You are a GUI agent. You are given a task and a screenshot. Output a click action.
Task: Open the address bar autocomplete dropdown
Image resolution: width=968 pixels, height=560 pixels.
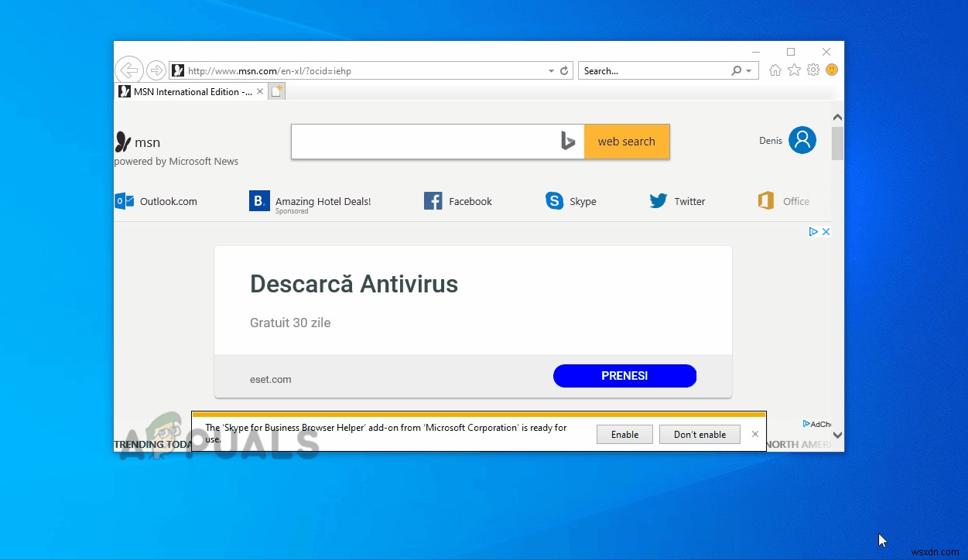tap(549, 70)
